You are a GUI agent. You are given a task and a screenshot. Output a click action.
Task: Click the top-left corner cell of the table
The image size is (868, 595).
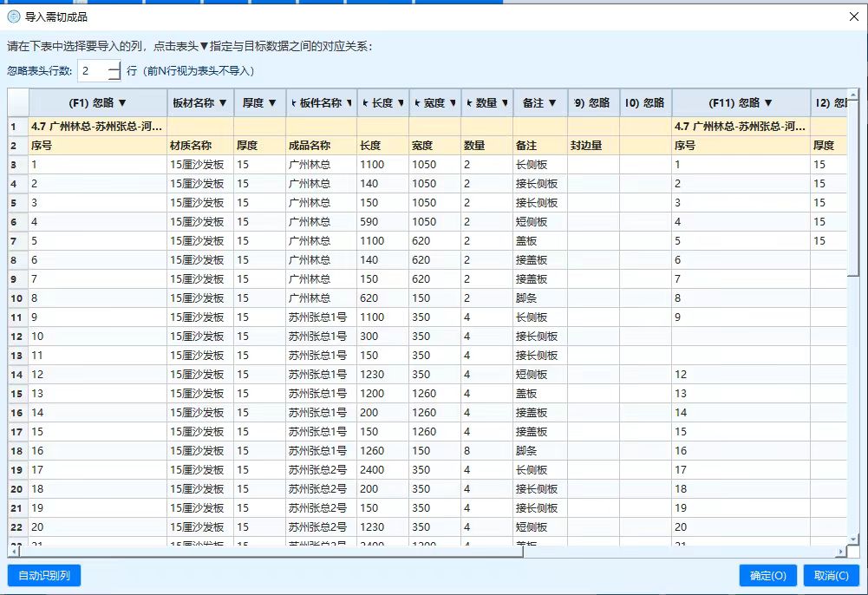point(18,103)
